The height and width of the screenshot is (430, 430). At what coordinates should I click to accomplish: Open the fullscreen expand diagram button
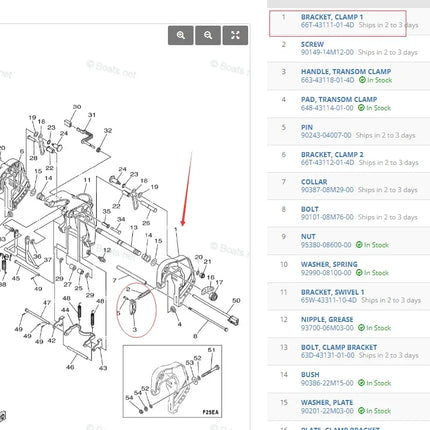(x=235, y=35)
